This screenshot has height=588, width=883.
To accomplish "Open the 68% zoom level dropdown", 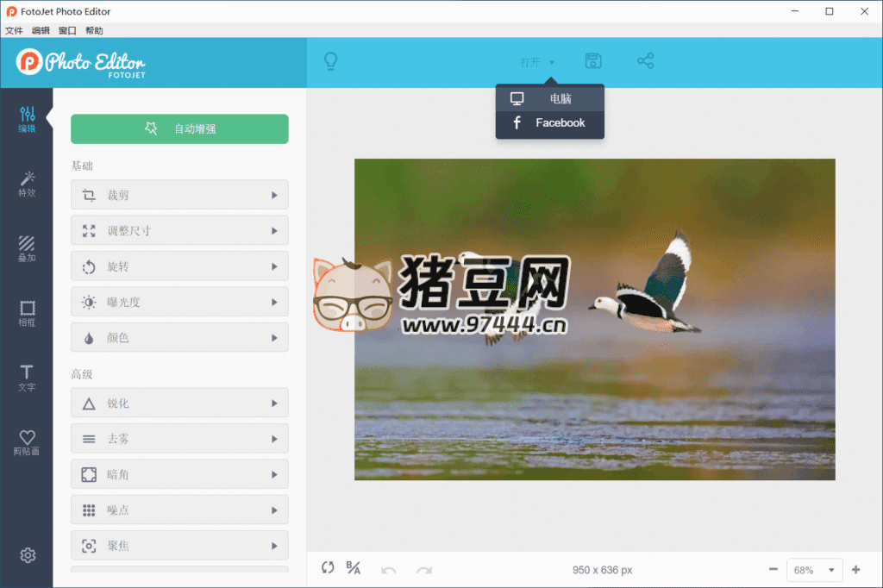I will [x=815, y=570].
